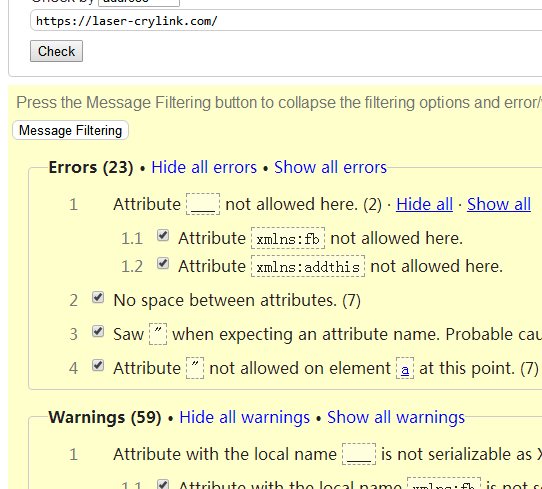The image size is (542, 489).
Task: Click 'xmlns:fb' code in error 1.1
Action: coord(288,238)
